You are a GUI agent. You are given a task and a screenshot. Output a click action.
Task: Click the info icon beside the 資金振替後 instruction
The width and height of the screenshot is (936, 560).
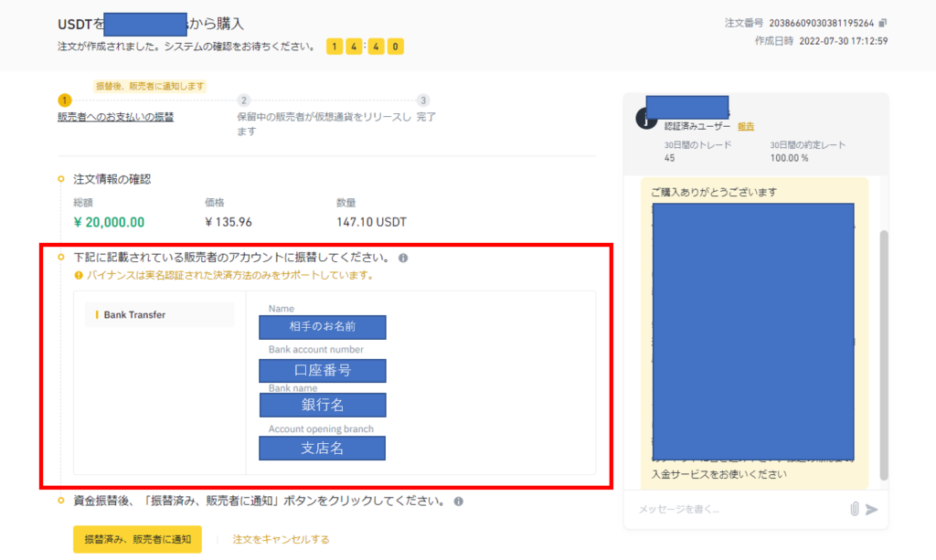pyautogui.click(x=458, y=501)
